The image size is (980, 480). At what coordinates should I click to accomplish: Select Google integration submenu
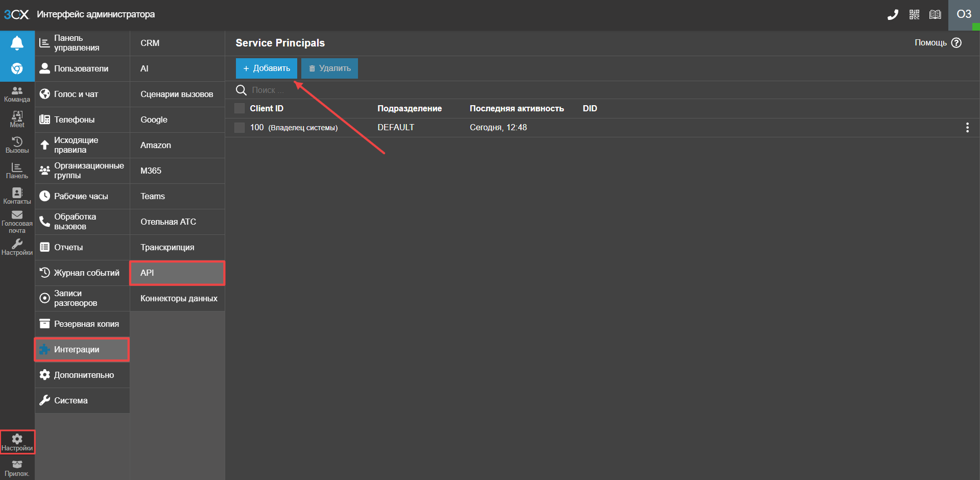[177, 119]
